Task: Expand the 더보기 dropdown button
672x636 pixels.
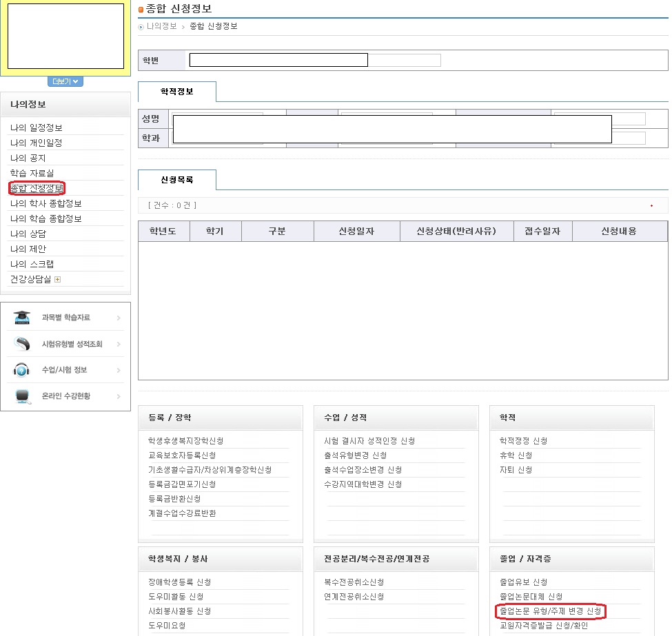Action: [x=65, y=81]
